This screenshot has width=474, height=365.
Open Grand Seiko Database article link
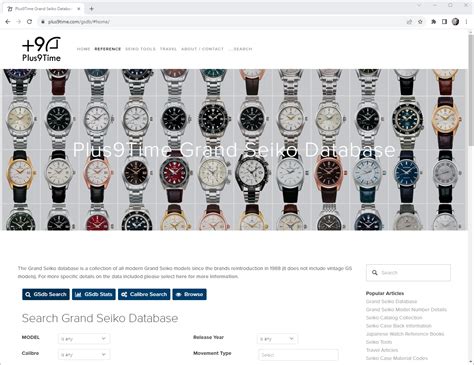point(391,301)
